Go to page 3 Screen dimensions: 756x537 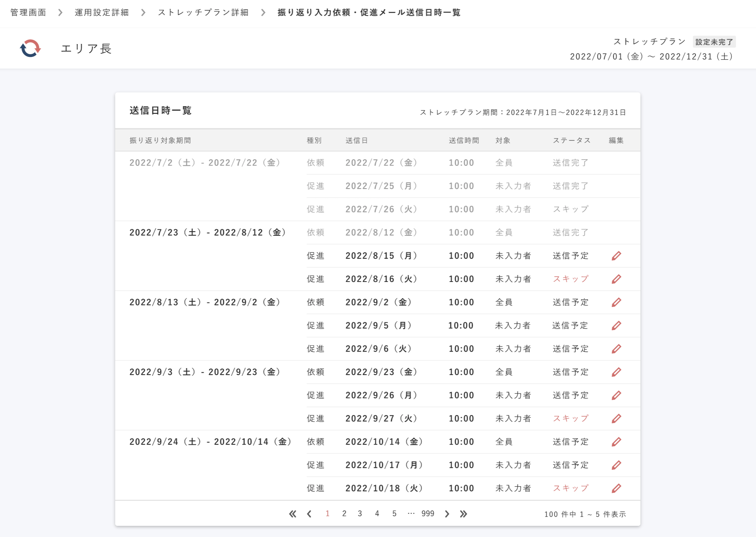point(360,514)
